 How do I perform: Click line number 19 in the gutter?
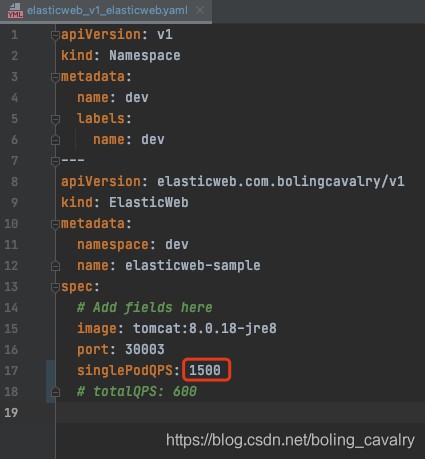click(11, 413)
